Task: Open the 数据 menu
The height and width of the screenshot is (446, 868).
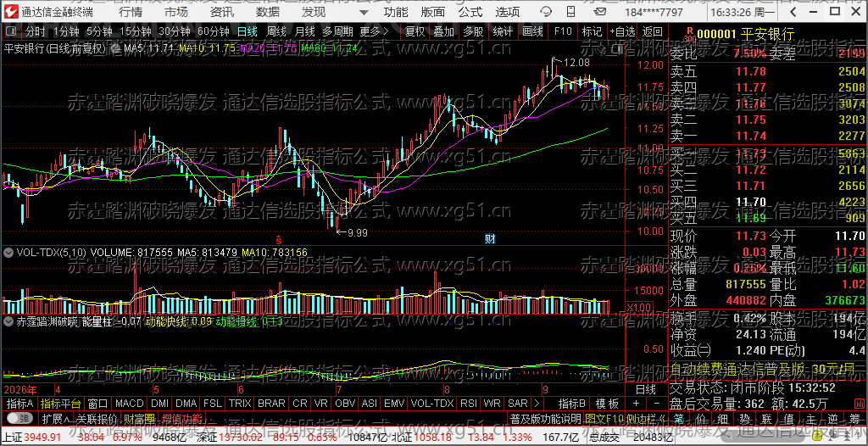Action: [268, 12]
